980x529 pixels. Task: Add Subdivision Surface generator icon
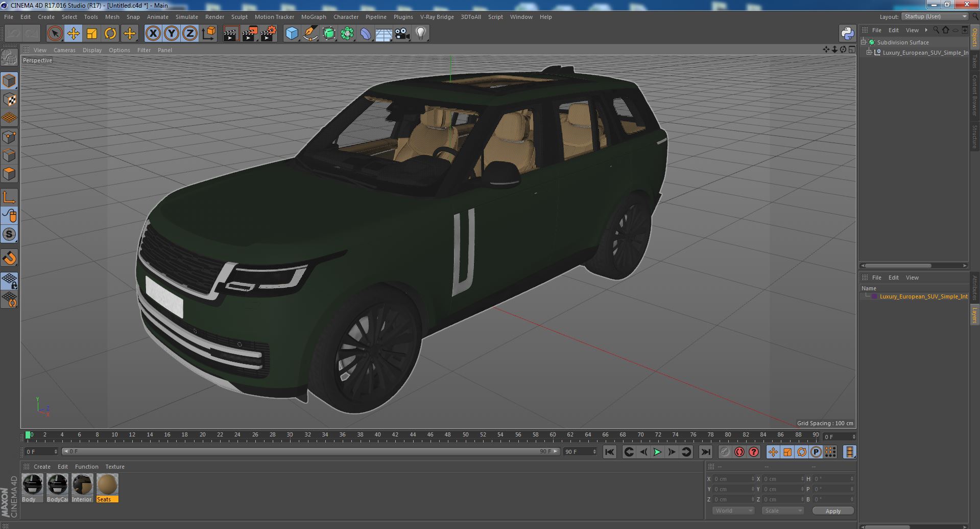point(329,34)
